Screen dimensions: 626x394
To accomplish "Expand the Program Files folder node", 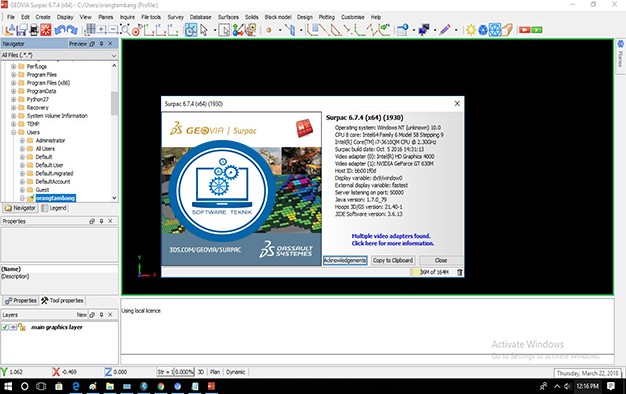I will coord(14,74).
